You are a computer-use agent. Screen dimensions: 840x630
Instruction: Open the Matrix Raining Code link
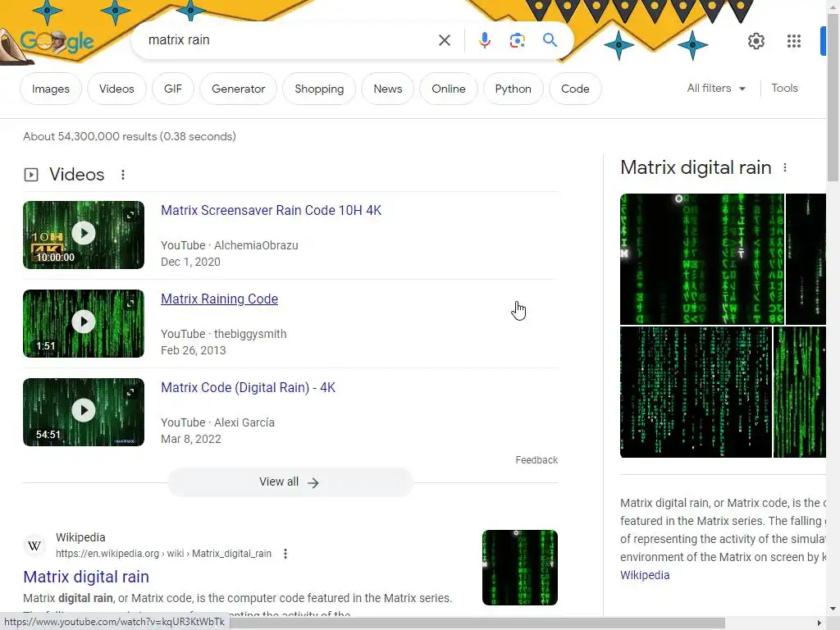point(219,299)
